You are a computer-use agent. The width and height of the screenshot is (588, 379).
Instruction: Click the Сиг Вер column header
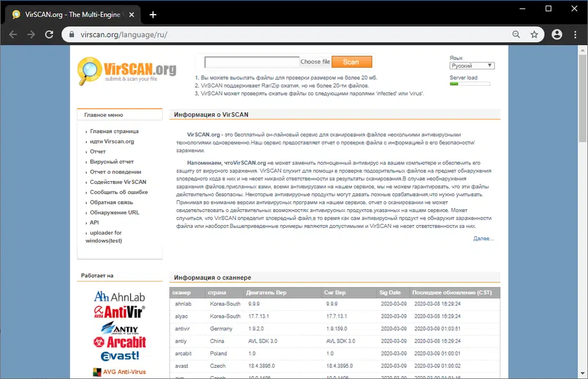[335, 293]
